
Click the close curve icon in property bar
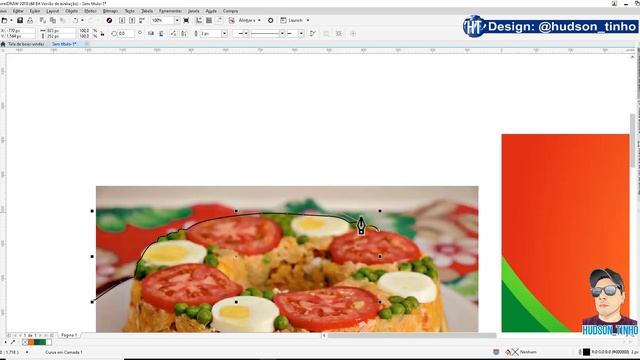313,33
